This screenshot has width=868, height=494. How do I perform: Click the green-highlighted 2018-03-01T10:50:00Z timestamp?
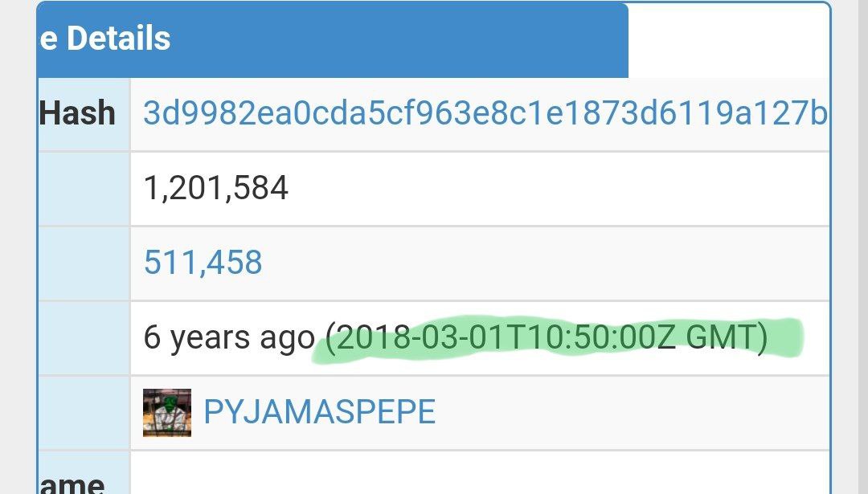(x=506, y=337)
